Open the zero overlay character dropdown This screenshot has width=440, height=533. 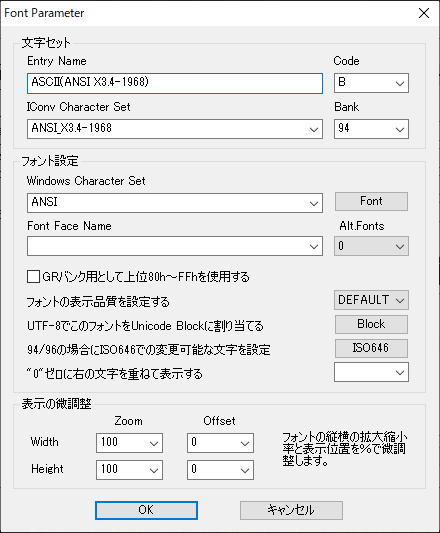[371, 373]
